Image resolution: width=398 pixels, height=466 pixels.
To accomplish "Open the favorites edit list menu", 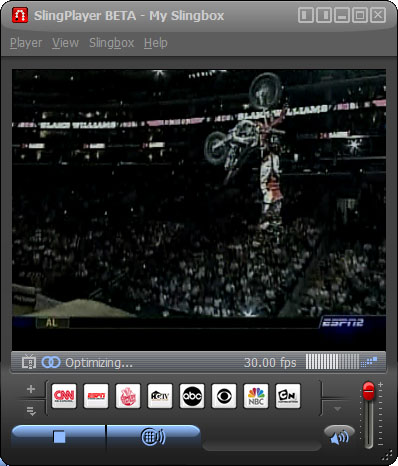I will pyautogui.click(x=31, y=412).
